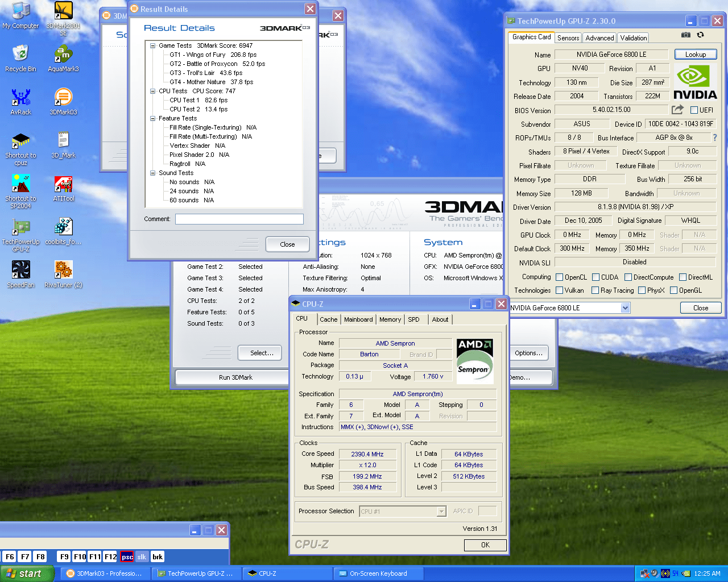Click the psc key on On-Screen Keyboard

coord(127,557)
